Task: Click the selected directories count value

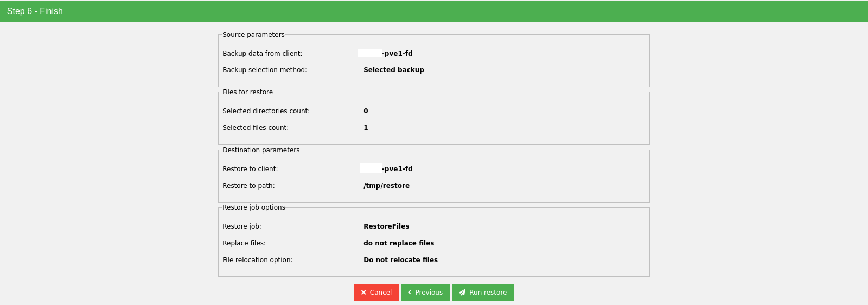Action: (366, 111)
